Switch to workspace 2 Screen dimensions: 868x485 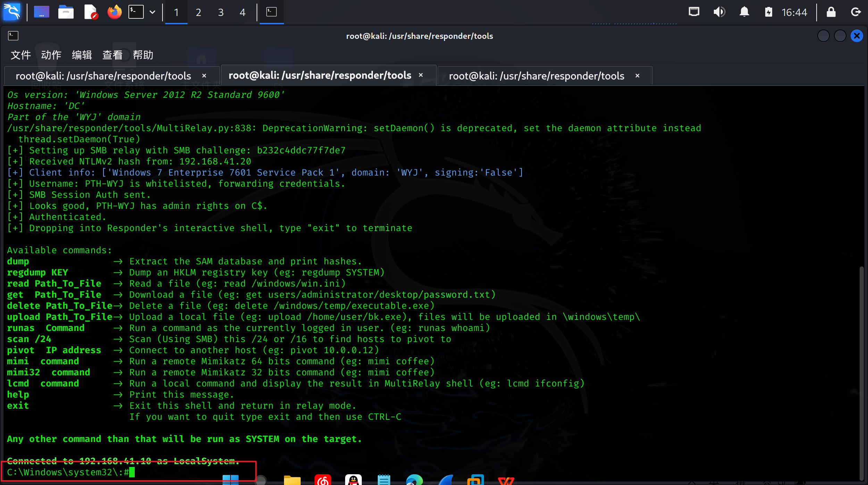click(198, 12)
